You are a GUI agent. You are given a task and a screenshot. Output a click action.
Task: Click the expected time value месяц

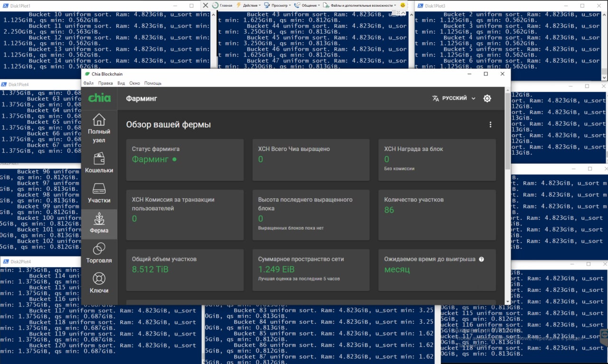397,270
